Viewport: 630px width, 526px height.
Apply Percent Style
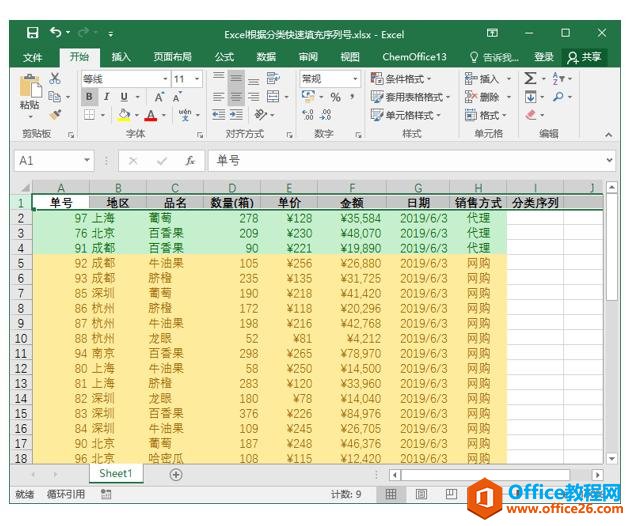tap(335, 97)
